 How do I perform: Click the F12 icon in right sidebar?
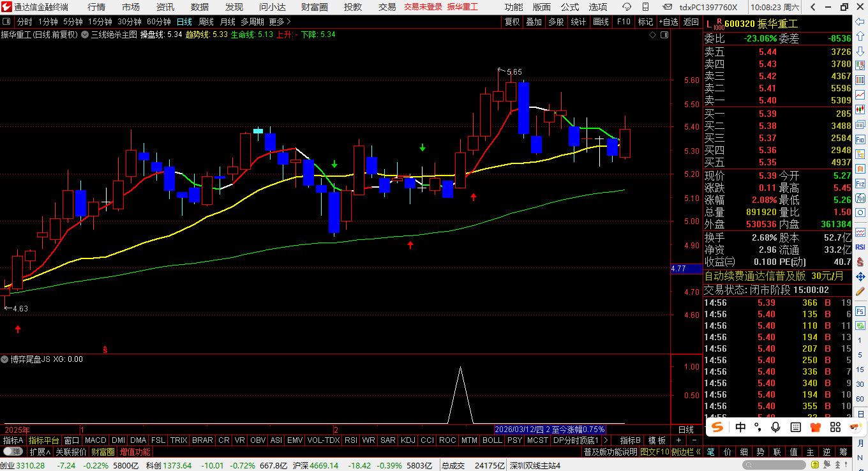860,184
